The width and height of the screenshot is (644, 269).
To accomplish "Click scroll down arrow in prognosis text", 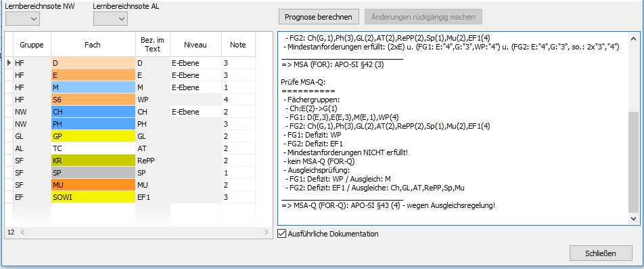I will [634, 219].
